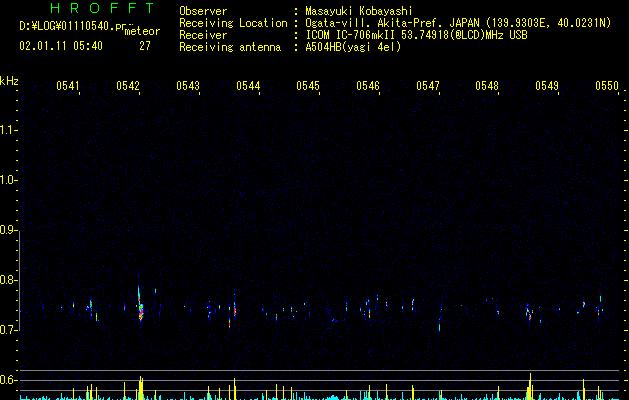The height and width of the screenshot is (400, 629).
Task: Click the 'Receiving antenna' label
Action: click(230, 47)
